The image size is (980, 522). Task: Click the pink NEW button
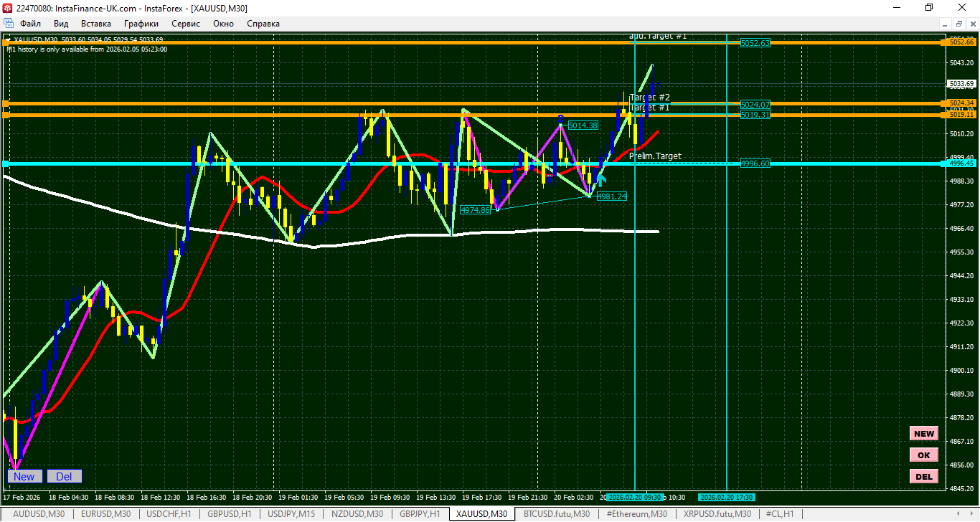coord(924,433)
